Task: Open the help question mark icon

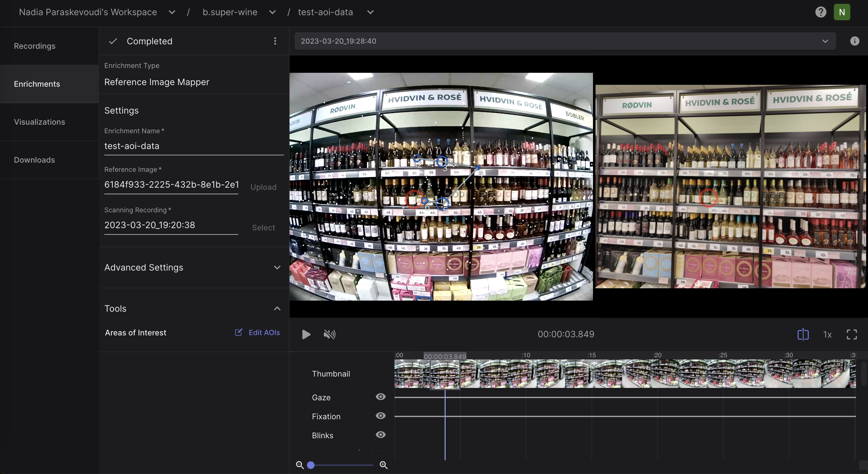Action: pos(821,12)
